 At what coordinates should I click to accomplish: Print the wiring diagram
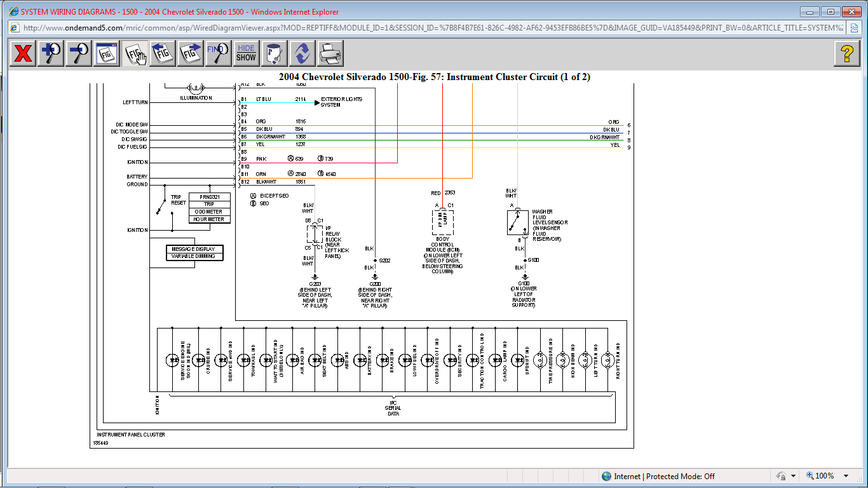coord(330,53)
